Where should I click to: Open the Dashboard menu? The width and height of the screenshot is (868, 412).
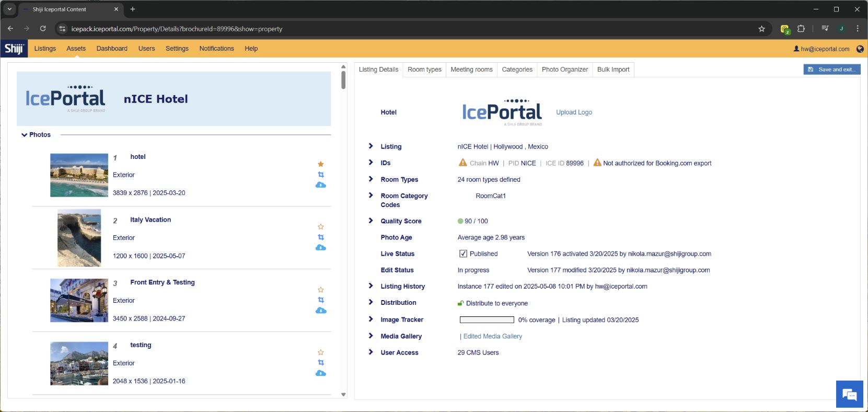(x=112, y=49)
